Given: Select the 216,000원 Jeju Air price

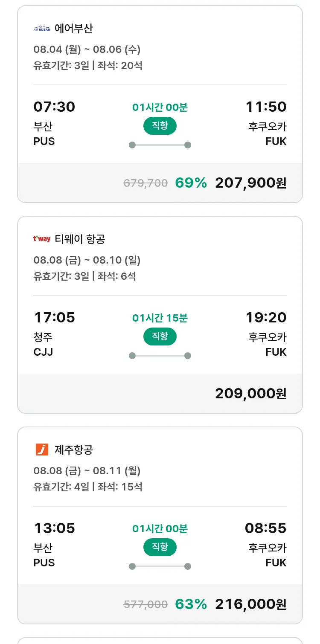Looking at the screenshot, I should 250,604.
